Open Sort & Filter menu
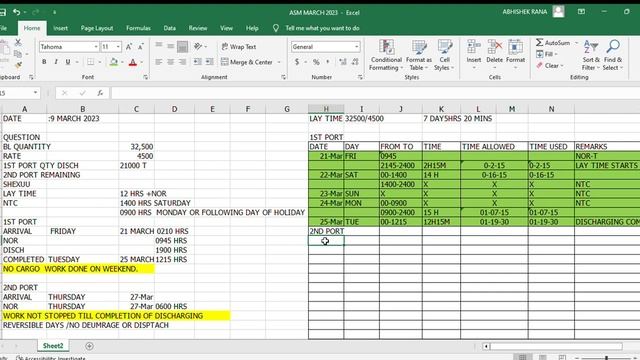640x360 pixels. [591, 55]
